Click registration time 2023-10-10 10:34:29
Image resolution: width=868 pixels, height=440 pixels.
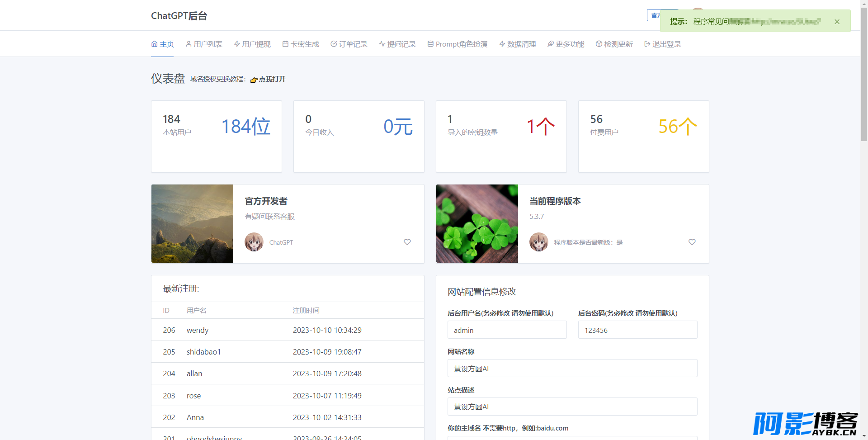327,330
